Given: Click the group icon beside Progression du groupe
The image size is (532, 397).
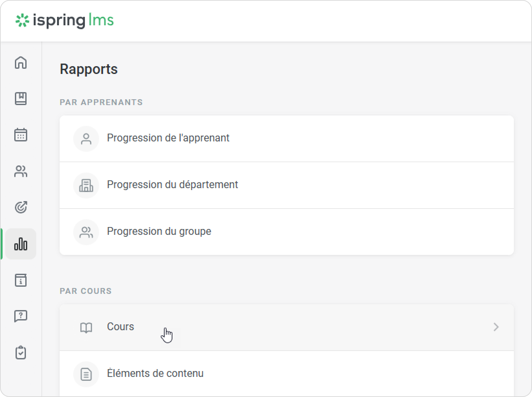Looking at the screenshot, I should (86, 232).
